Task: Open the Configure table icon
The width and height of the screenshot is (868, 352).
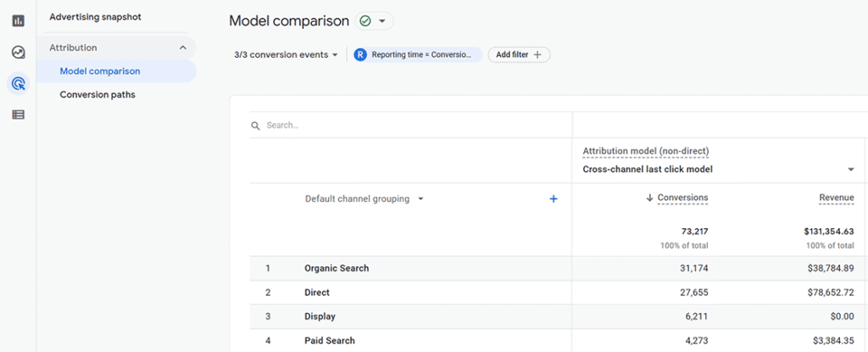Action: pyautogui.click(x=19, y=115)
